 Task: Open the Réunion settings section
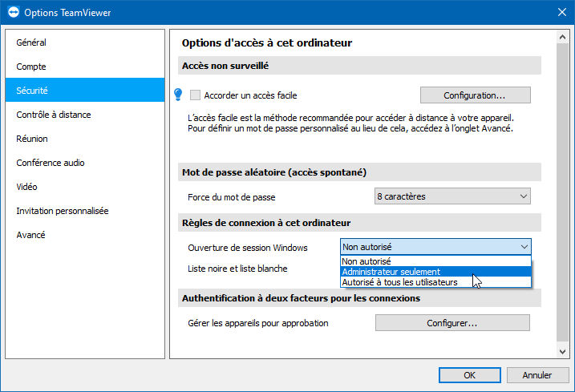85,139
